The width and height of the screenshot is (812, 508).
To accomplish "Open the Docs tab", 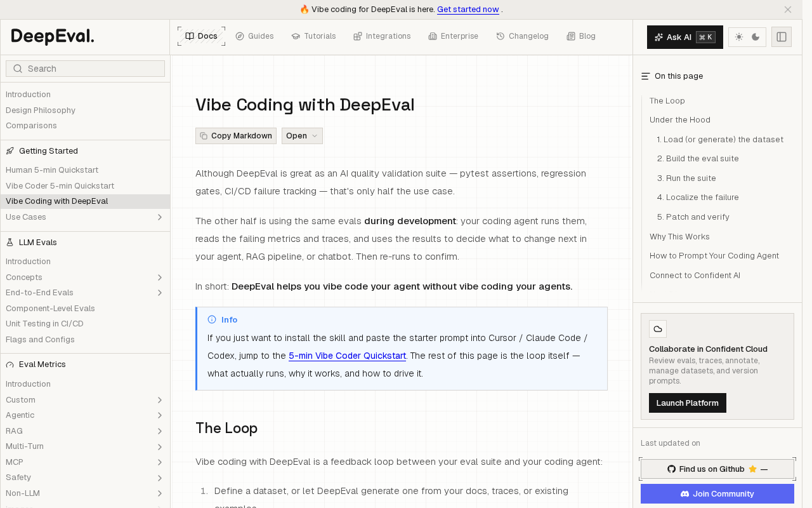I will tap(201, 36).
